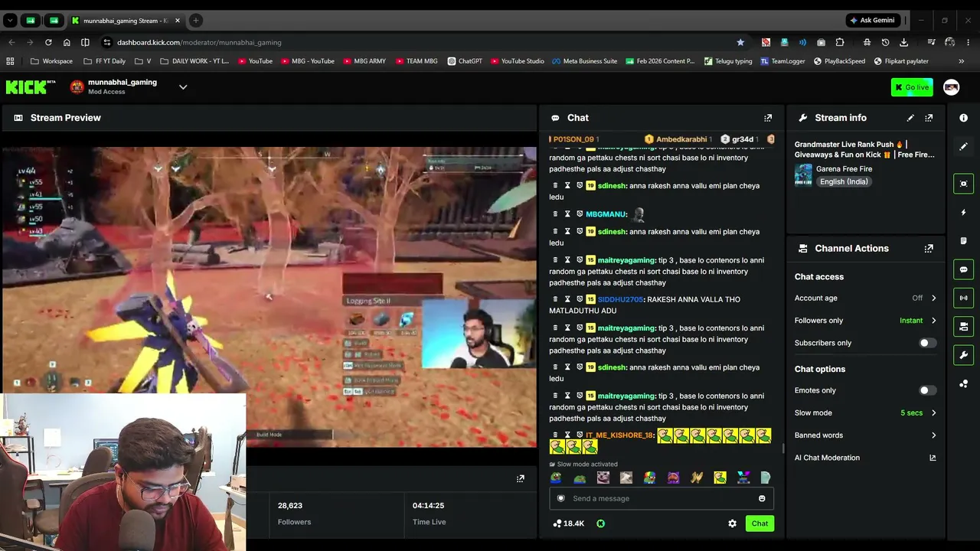980x551 pixels.
Task: Toggle Emotes only chat switch
Action: click(927, 390)
